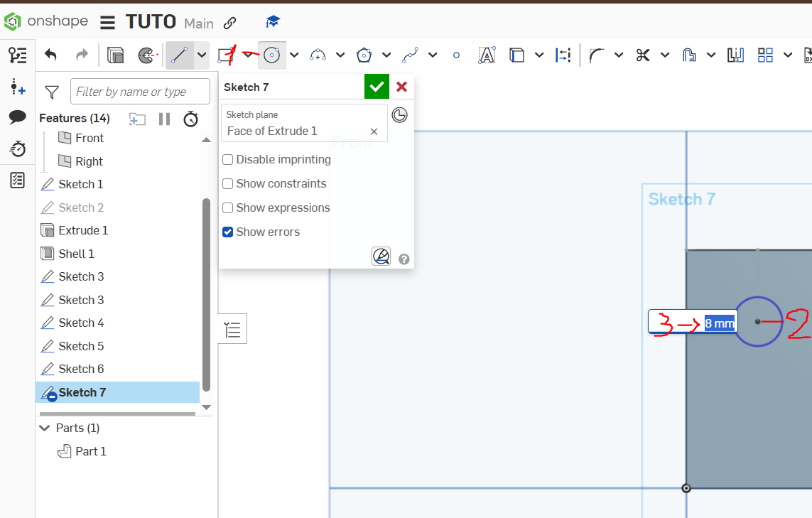
Task: Cancel Sketch 7 with red X
Action: click(x=401, y=87)
